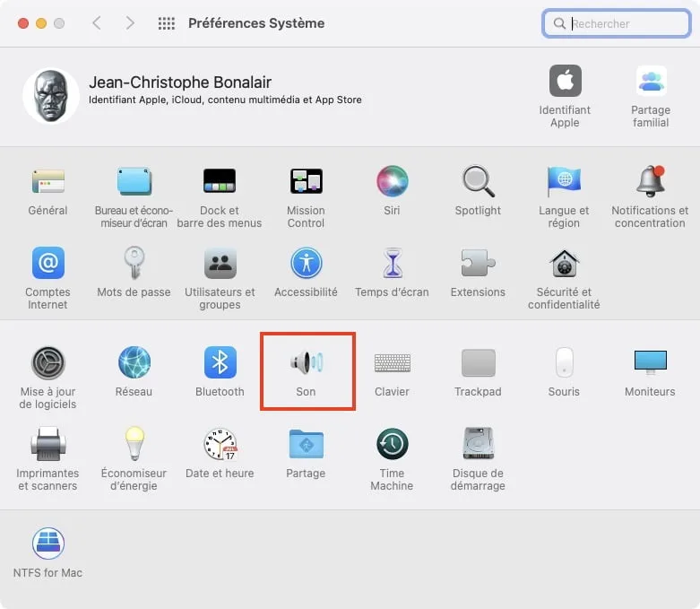This screenshot has height=609, width=700.
Task: Open Bluetooth preferences
Action: click(x=220, y=362)
